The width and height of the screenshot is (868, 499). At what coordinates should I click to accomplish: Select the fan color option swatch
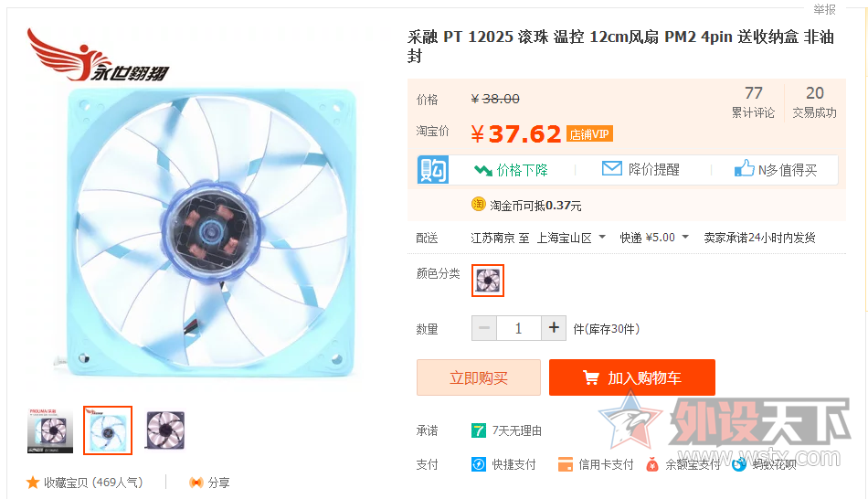point(488,281)
